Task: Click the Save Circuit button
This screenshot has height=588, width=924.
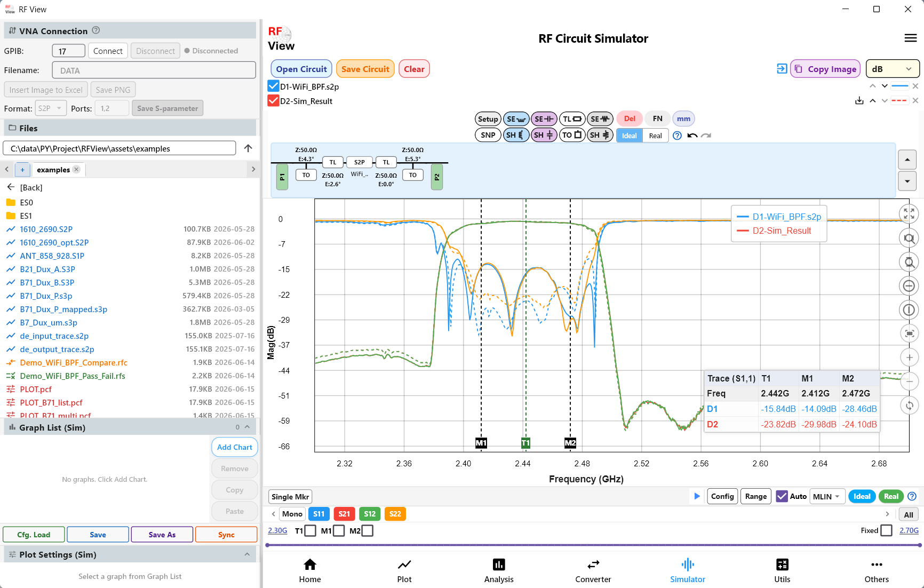Action: 365,69
